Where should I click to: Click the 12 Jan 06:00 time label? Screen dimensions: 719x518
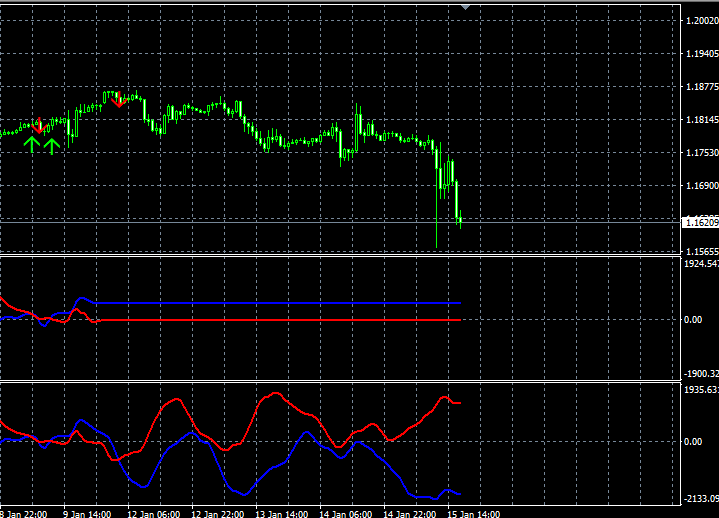click(x=154, y=514)
